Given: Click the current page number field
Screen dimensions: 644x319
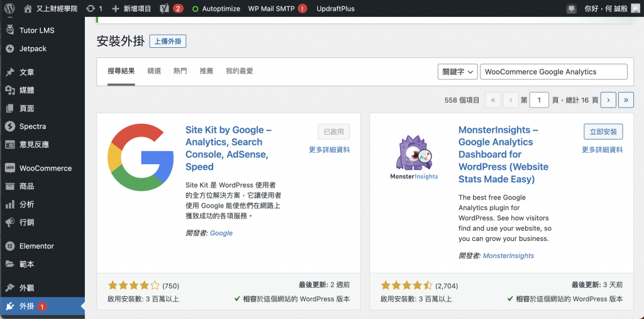Looking at the screenshot, I should [539, 100].
